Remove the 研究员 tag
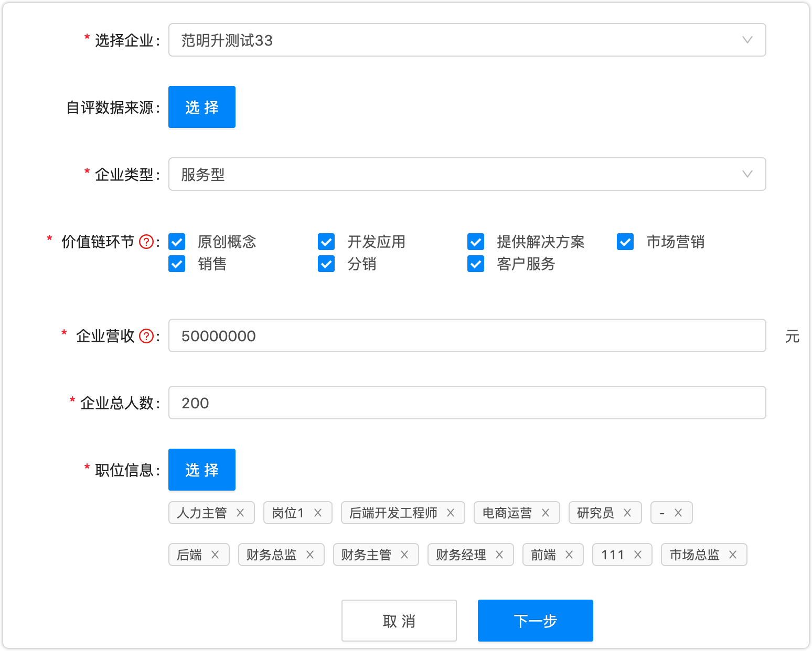Image resolution: width=812 pixels, height=651 pixels. tap(627, 513)
